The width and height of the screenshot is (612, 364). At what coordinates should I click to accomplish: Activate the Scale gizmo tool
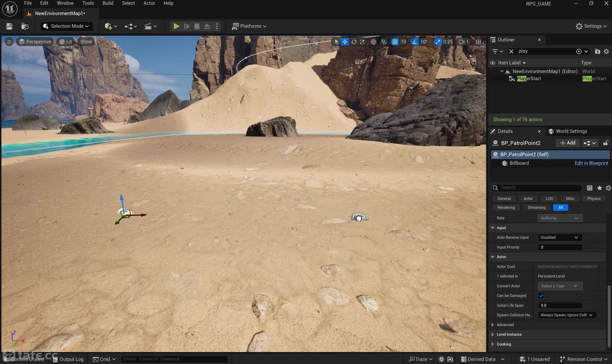362,42
